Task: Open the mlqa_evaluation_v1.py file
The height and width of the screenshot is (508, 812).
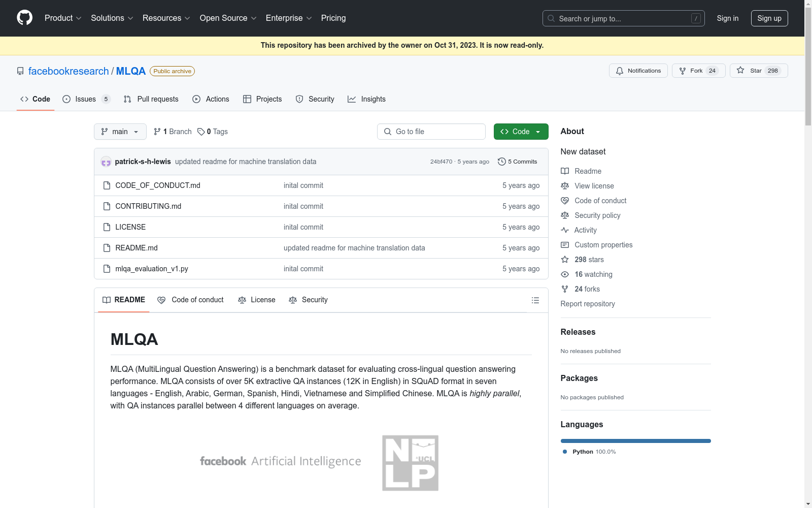Action: (x=152, y=269)
